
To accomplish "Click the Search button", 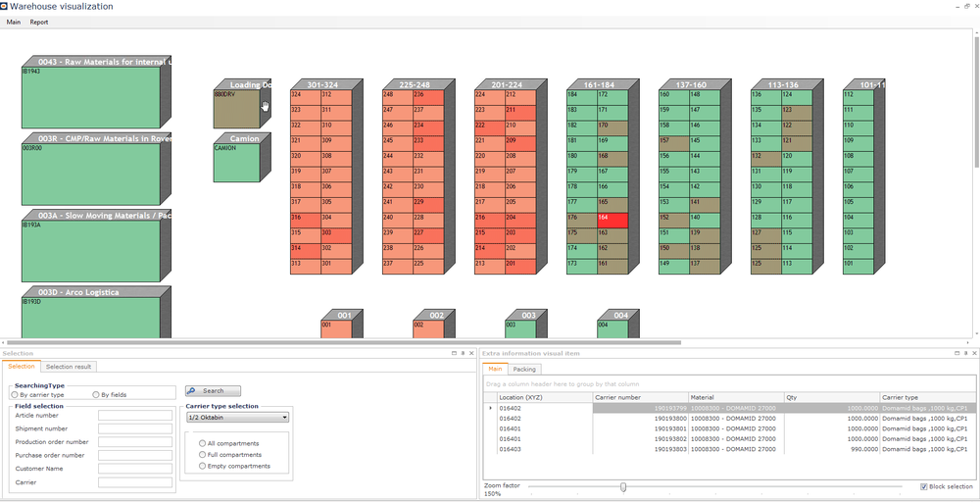I will point(213,391).
